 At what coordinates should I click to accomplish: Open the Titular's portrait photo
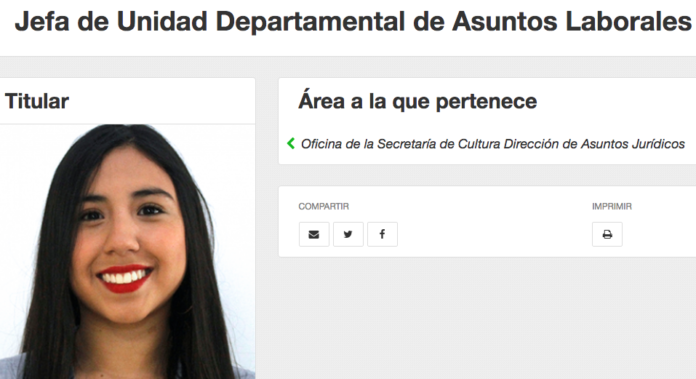pyautogui.click(x=127, y=251)
